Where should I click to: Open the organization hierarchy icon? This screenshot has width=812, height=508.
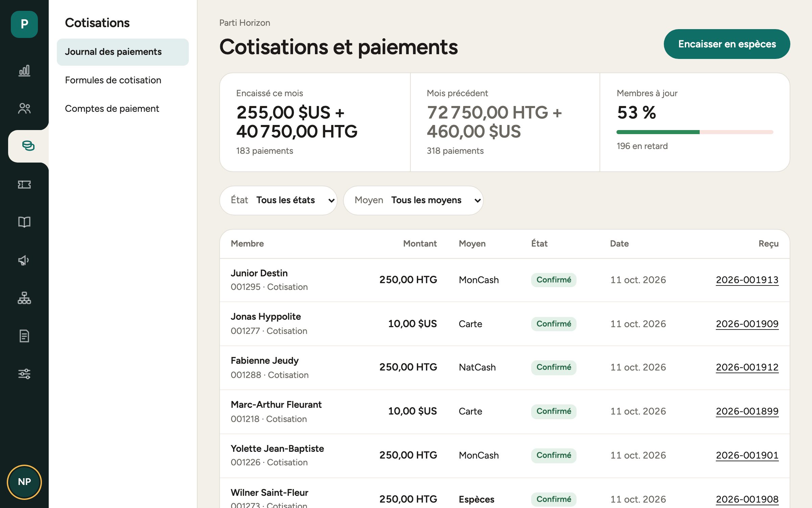click(24, 298)
